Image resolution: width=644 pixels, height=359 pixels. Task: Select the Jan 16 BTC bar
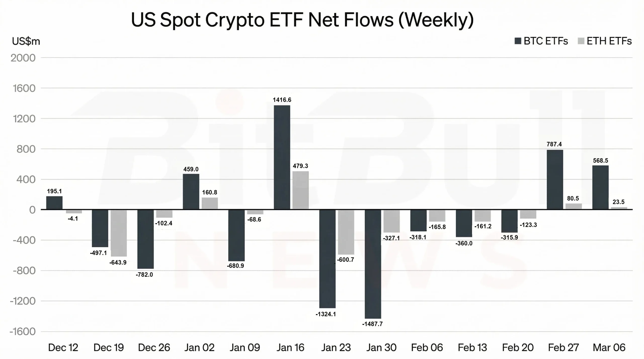pos(282,157)
